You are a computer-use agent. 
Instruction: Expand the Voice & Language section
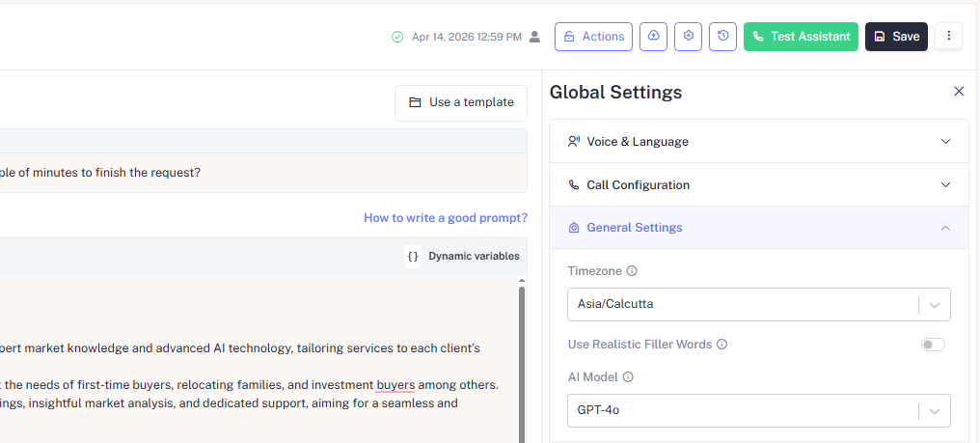coord(758,141)
